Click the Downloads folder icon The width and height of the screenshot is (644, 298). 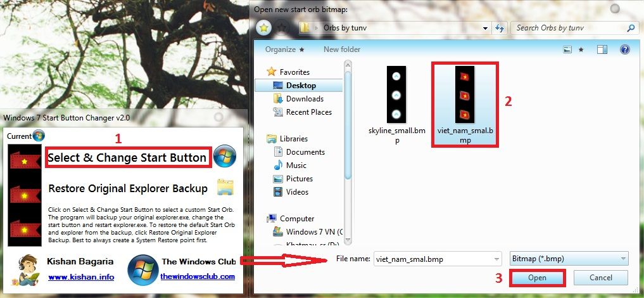point(278,99)
